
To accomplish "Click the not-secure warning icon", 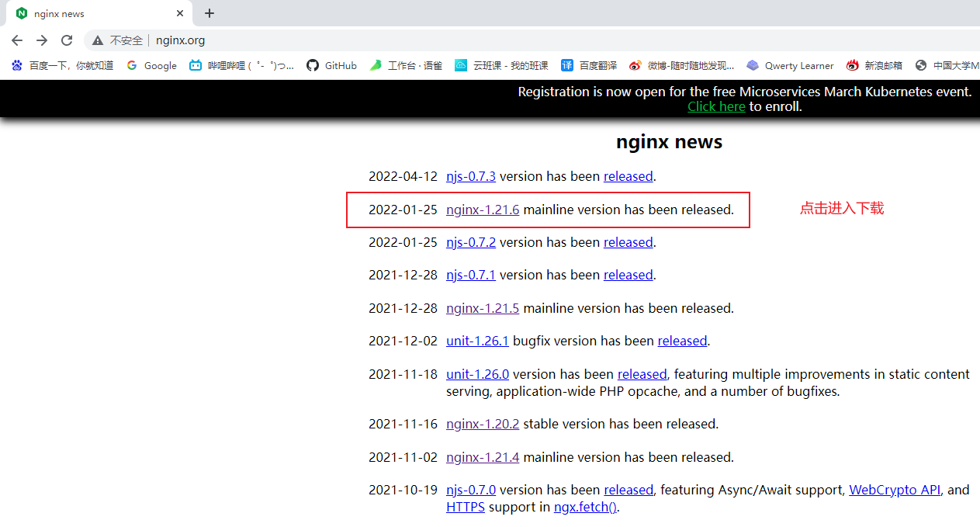I will tap(98, 40).
